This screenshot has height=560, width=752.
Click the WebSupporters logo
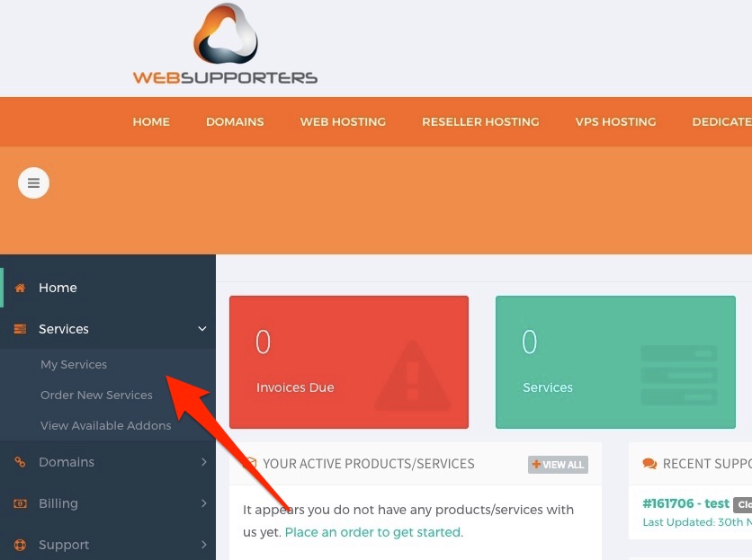(x=225, y=44)
